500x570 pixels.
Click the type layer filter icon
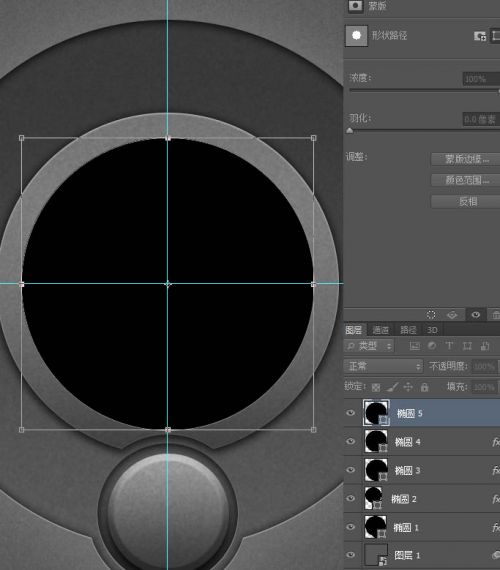coord(449,346)
